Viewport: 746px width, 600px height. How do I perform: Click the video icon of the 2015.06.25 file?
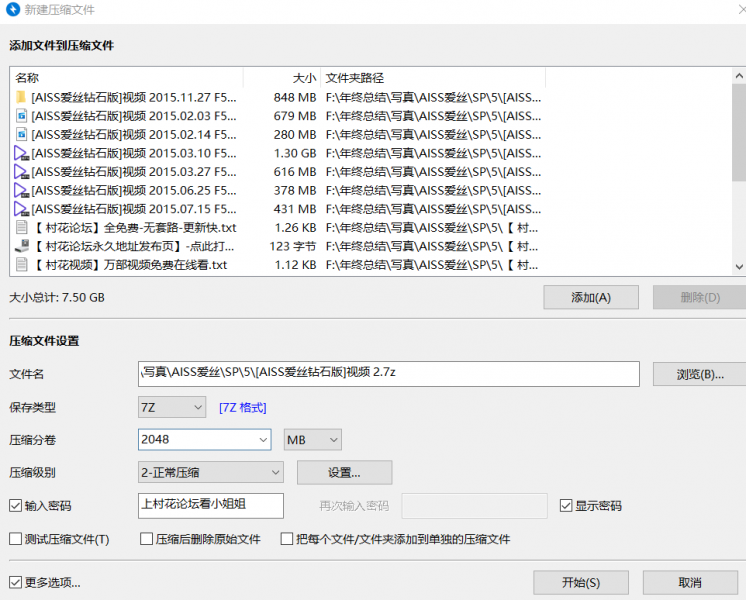coord(21,191)
